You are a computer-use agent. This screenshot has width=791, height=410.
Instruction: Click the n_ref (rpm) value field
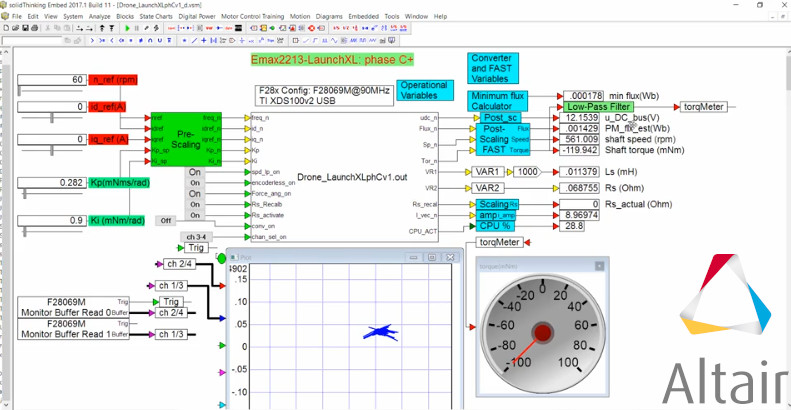(x=52, y=80)
